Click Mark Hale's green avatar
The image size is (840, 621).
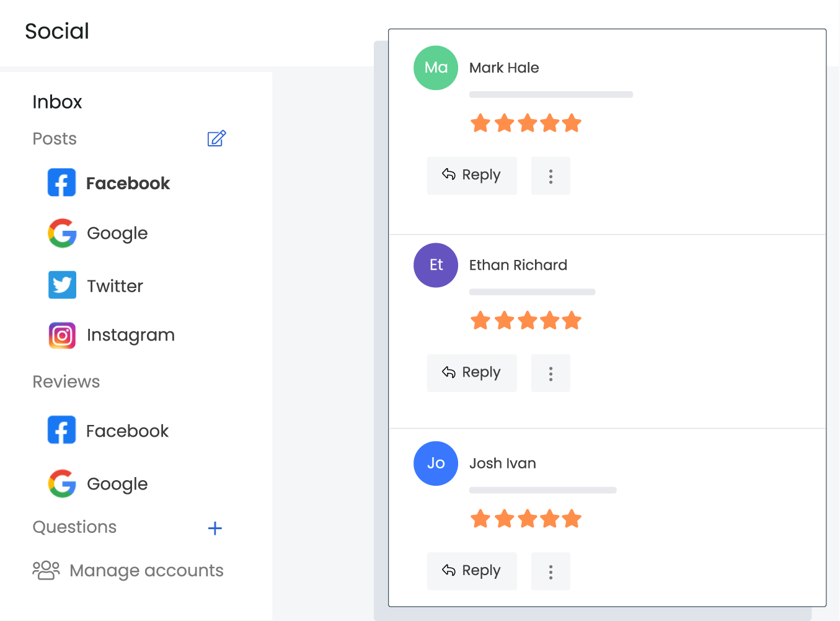pos(436,68)
